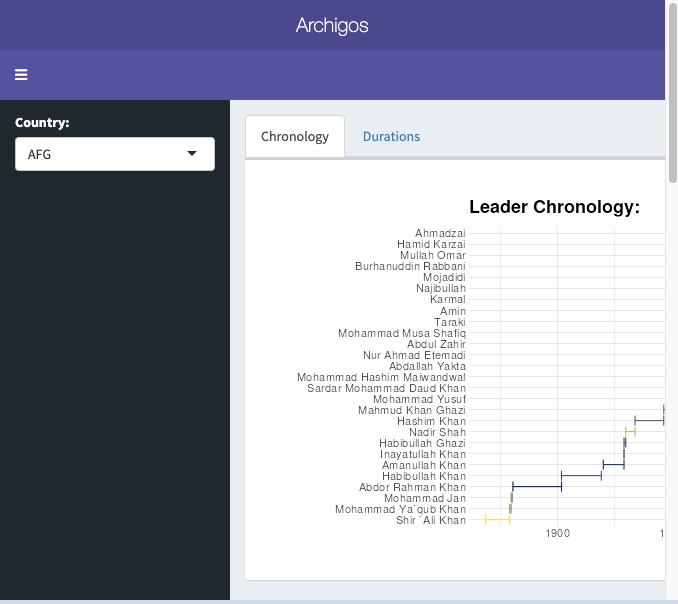Toggle the hamburger sidebar menu icon
678x604 pixels.
coord(21,75)
